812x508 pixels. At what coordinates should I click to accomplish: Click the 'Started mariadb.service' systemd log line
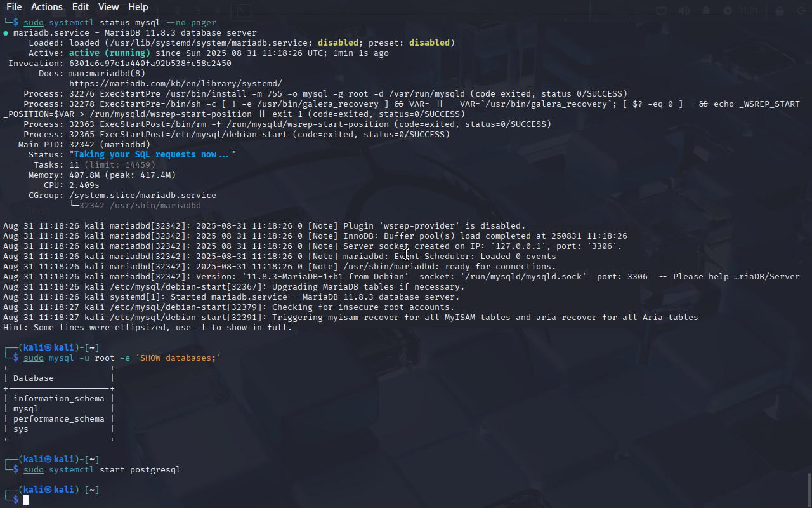click(232, 297)
